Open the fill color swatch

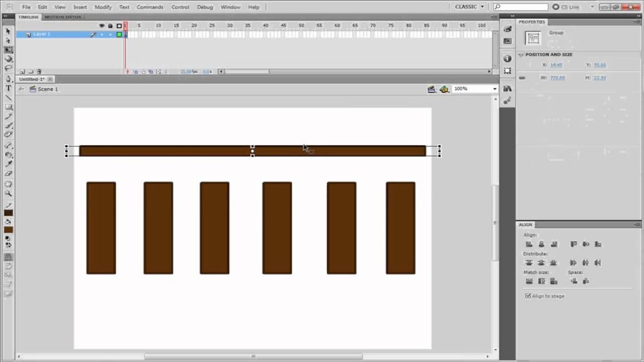8,230
